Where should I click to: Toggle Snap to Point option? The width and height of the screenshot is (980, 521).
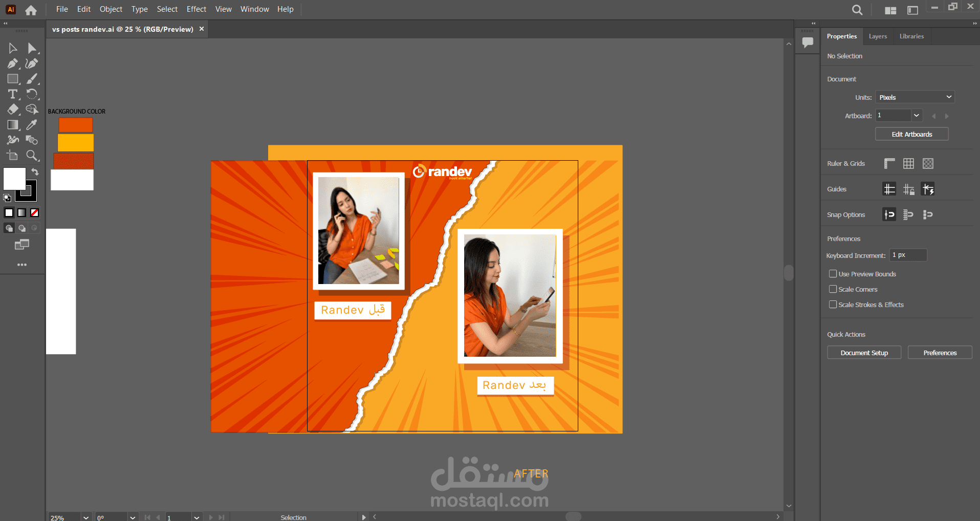point(889,214)
